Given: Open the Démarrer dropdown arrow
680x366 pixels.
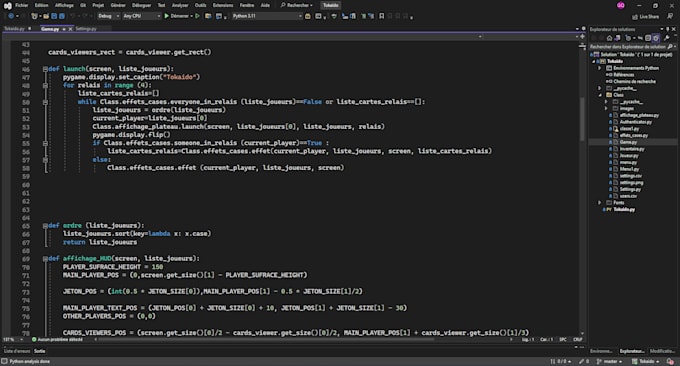Looking at the screenshot, I should [191, 16].
